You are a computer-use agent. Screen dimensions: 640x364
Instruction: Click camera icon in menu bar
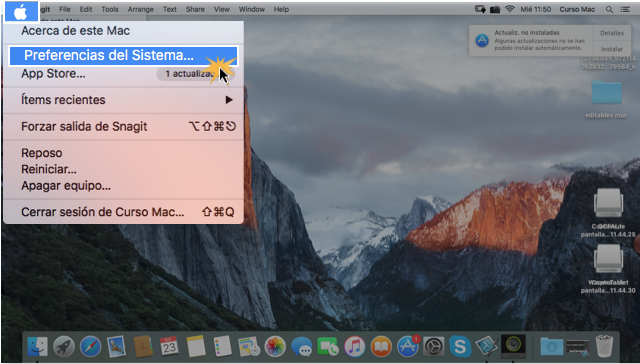(495, 9)
